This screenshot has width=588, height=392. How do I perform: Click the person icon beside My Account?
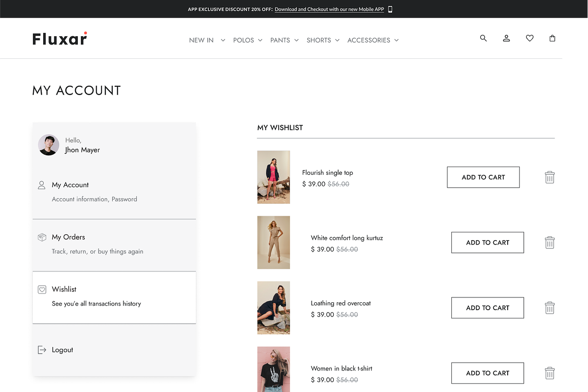tap(42, 185)
